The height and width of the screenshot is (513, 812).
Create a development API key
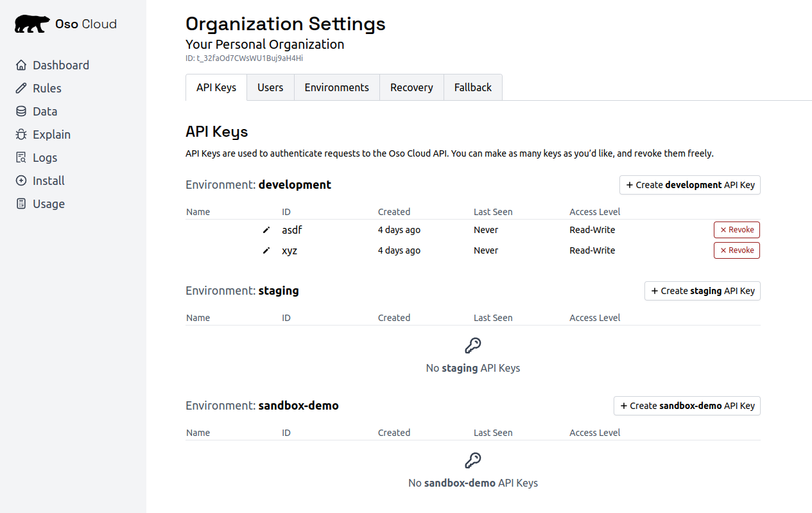[x=690, y=185]
